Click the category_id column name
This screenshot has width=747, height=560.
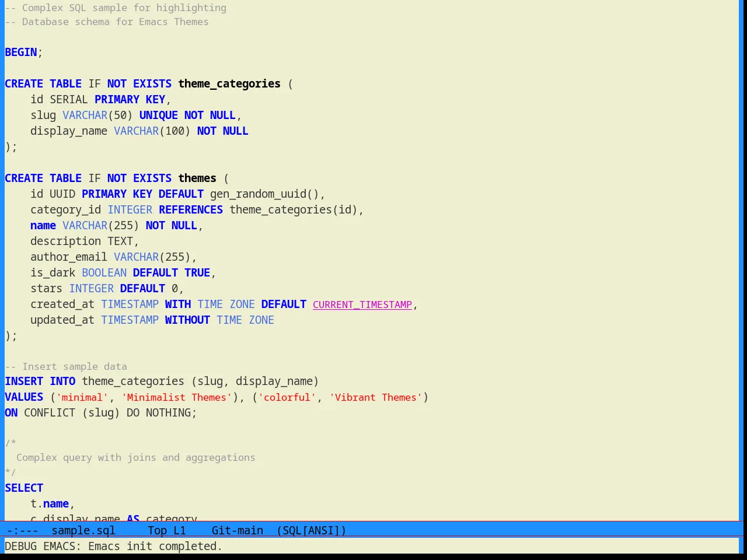coord(66,210)
